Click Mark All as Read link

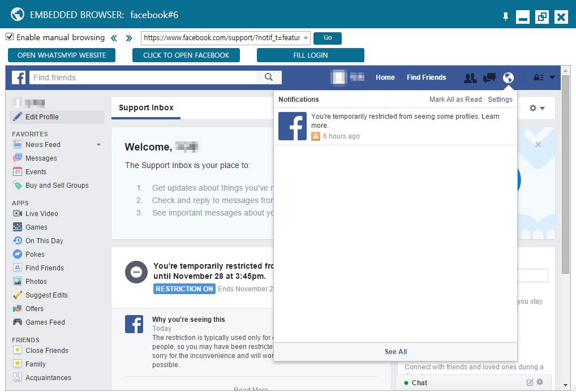455,100
